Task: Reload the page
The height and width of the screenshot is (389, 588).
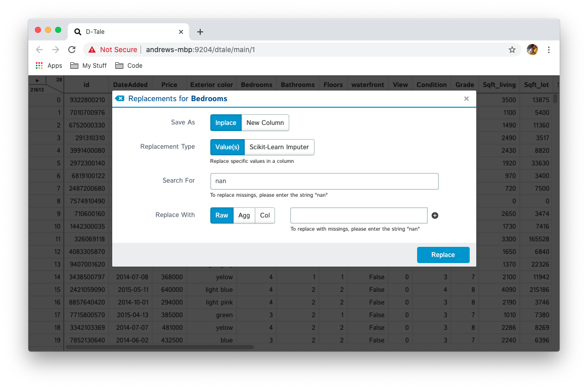Action: (72, 50)
